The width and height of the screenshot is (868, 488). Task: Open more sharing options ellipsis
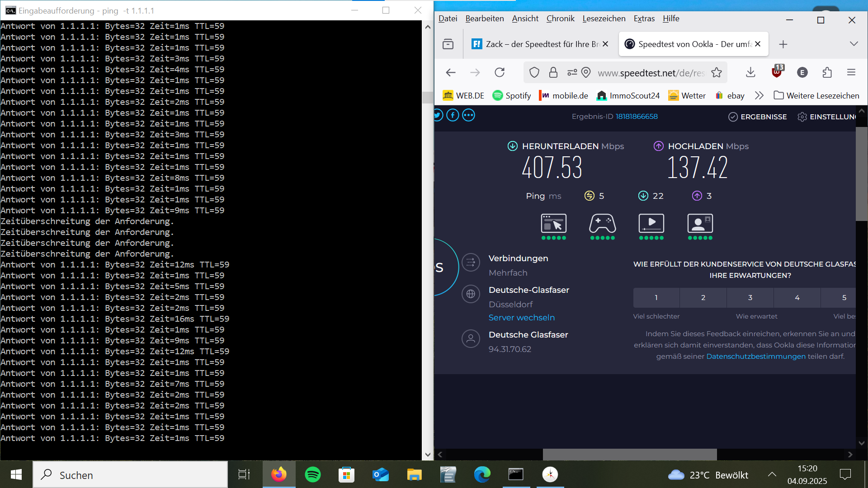point(469,115)
